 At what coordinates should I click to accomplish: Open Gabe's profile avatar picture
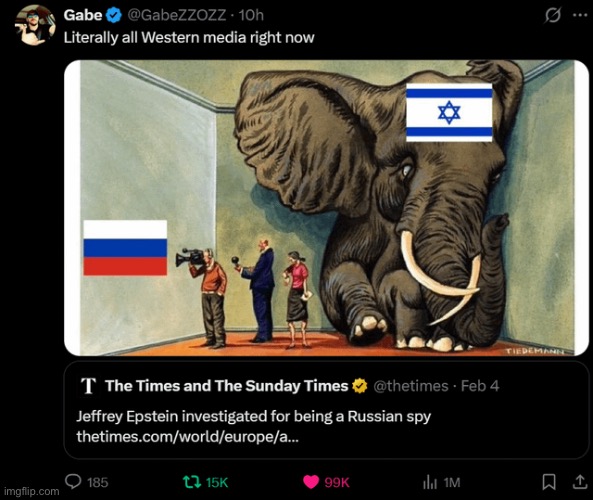[35, 25]
